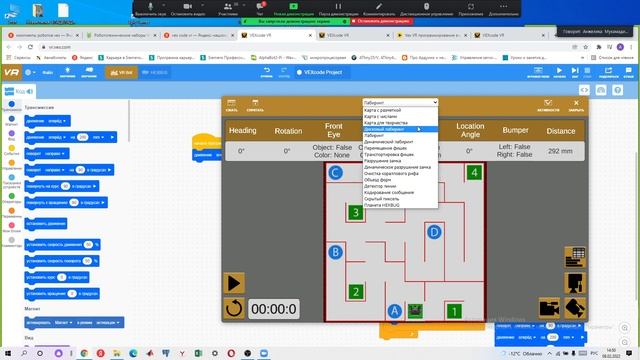The height and width of the screenshot is (360, 640).
Task: Click the VR logo in the VEXcode toolbar
Action: coord(11,72)
